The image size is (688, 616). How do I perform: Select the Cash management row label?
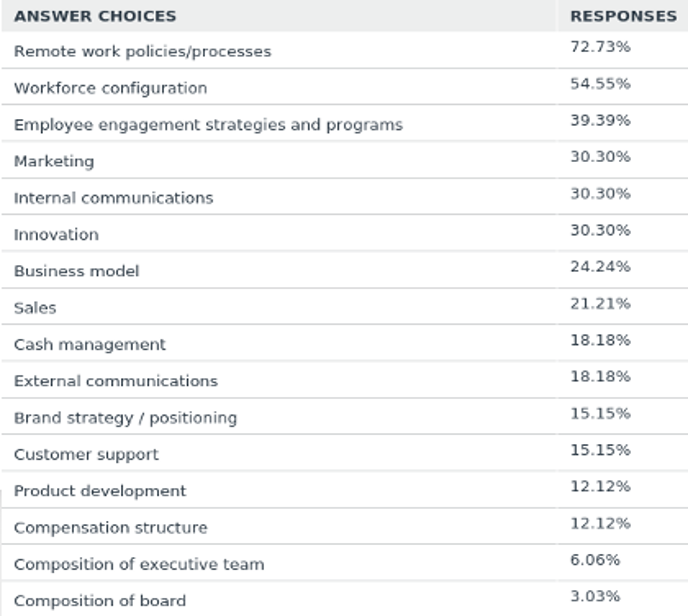[x=90, y=345]
